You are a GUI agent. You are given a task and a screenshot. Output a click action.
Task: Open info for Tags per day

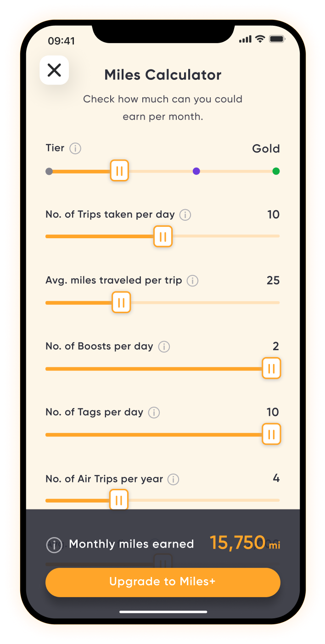tap(154, 413)
